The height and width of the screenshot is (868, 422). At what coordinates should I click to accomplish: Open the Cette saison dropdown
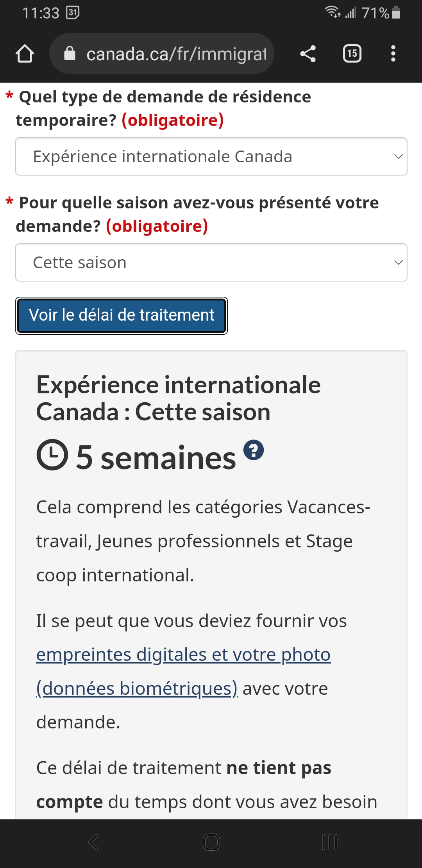pos(211,262)
